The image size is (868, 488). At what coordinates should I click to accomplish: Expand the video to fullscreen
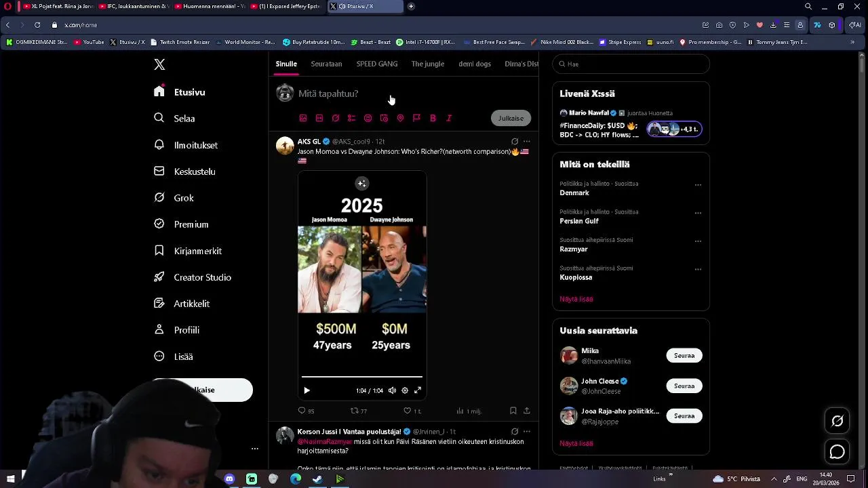point(418,390)
